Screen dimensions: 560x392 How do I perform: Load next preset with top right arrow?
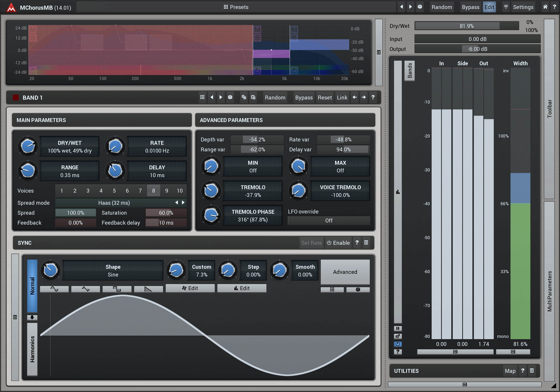tap(411, 7)
